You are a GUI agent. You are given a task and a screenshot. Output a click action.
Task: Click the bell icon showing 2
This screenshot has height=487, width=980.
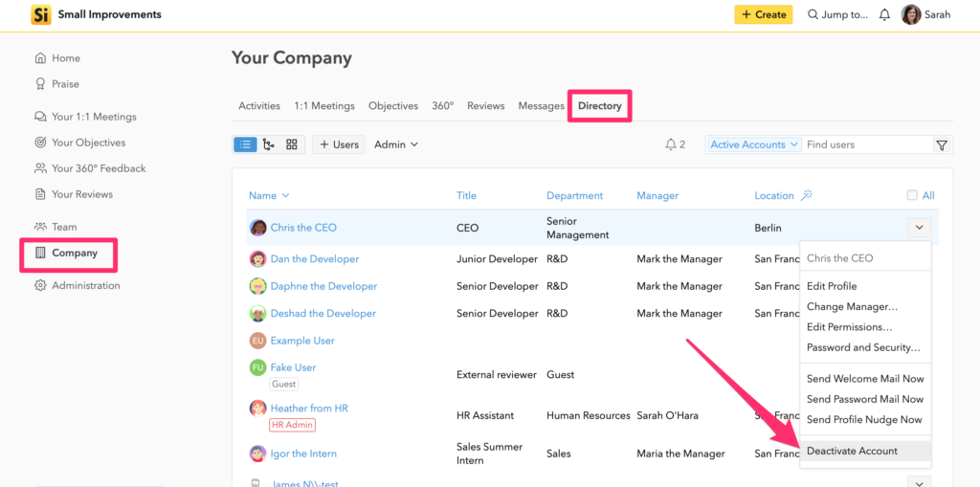tap(671, 144)
